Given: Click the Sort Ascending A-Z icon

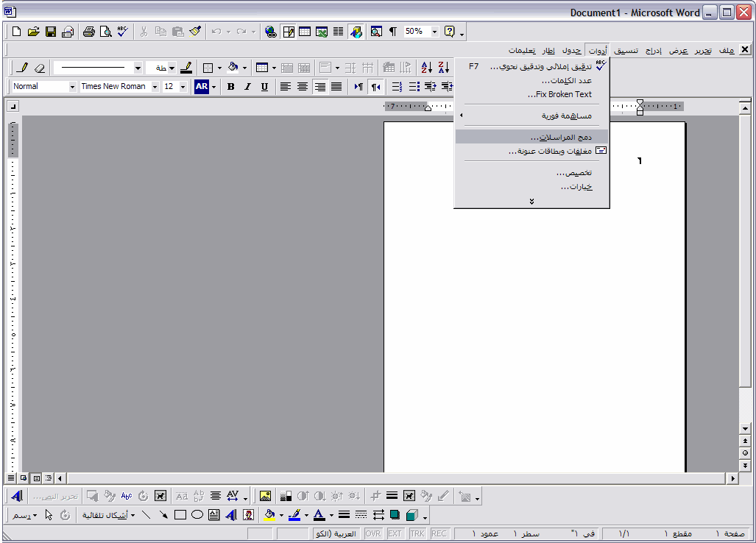Looking at the screenshot, I should pos(427,68).
